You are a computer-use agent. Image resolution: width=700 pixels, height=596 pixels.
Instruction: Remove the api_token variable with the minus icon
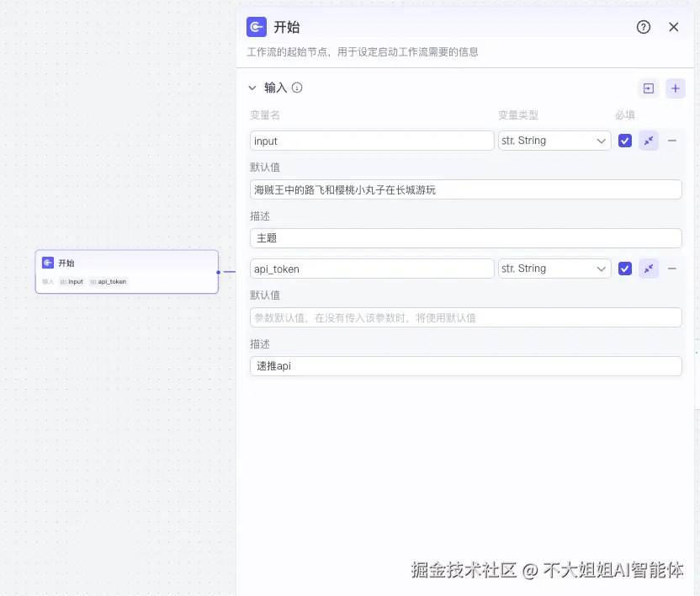pyautogui.click(x=674, y=269)
